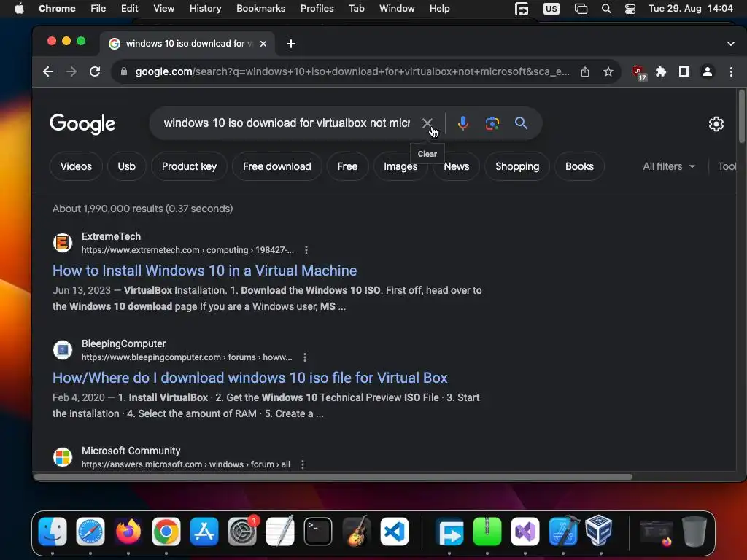Image resolution: width=747 pixels, height=560 pixels.
Task: View site info via lock icon
Action: coord(124,71)
